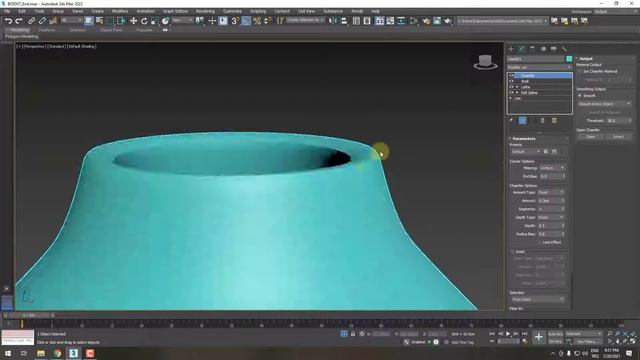Play the animation
Image resolution: width=640 pixels, height=360 pixels.
508,334
